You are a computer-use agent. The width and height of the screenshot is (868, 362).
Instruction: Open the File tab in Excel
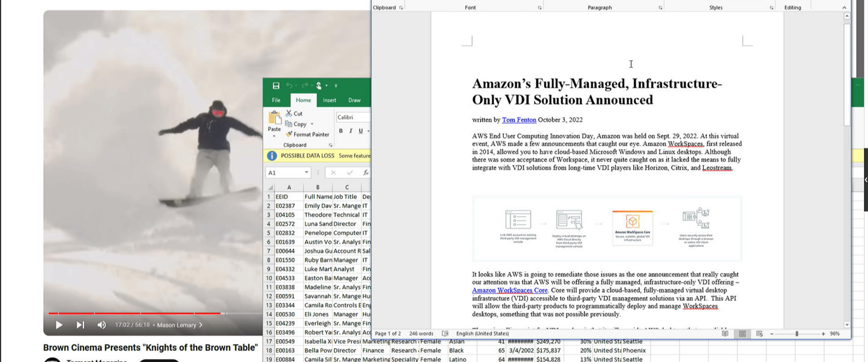click(x=276, y=100)
